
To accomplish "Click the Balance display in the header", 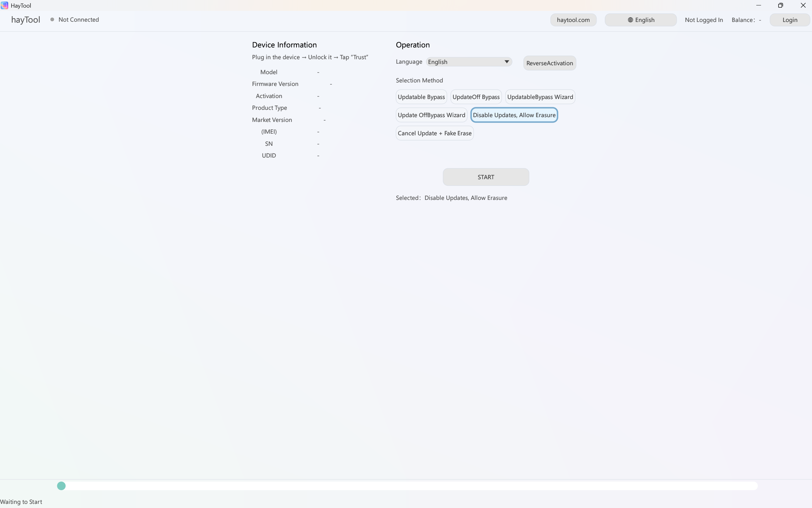I will (x=746, y=20).
